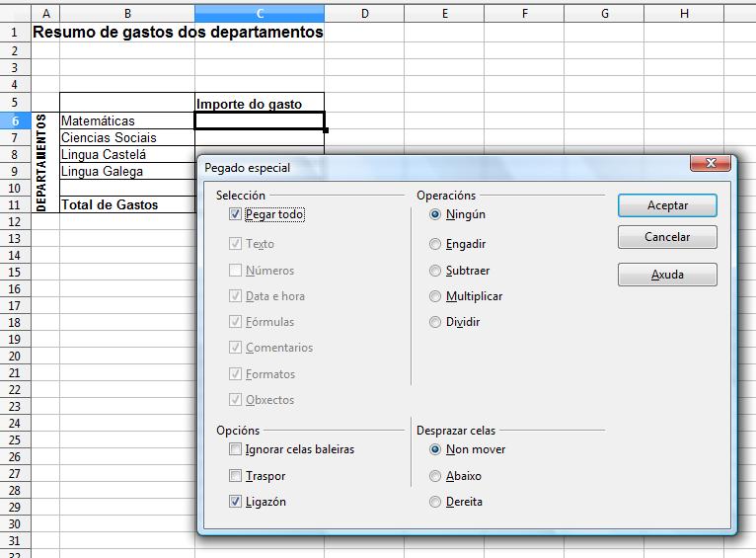Click the Aceptar button
The image size is (756, 558).
[x=667, y=205]
